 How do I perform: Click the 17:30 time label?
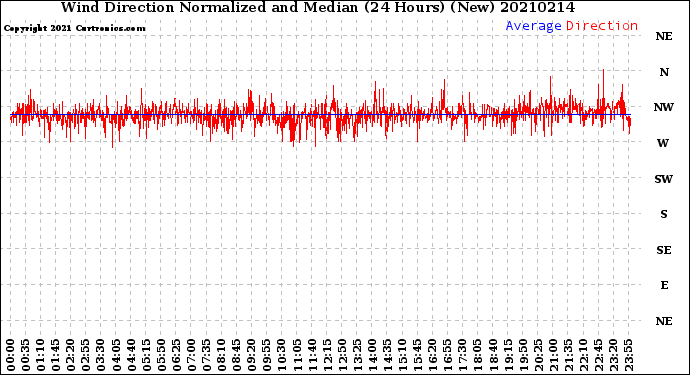coord(462,355)
